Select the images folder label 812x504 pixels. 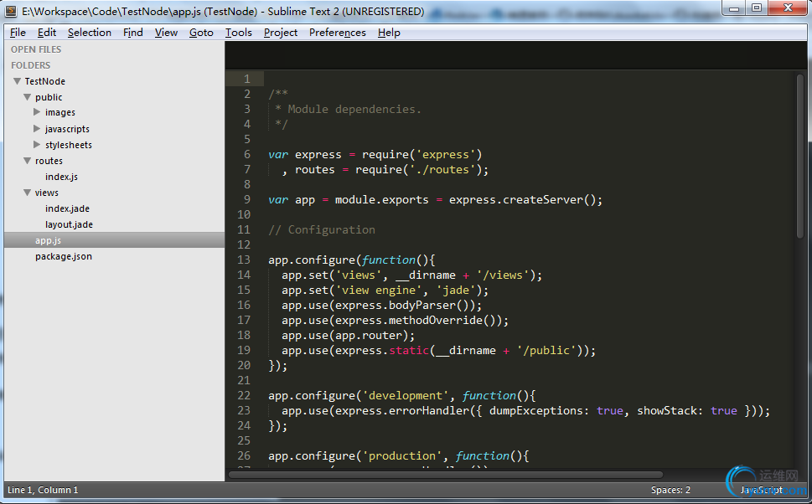60,112
